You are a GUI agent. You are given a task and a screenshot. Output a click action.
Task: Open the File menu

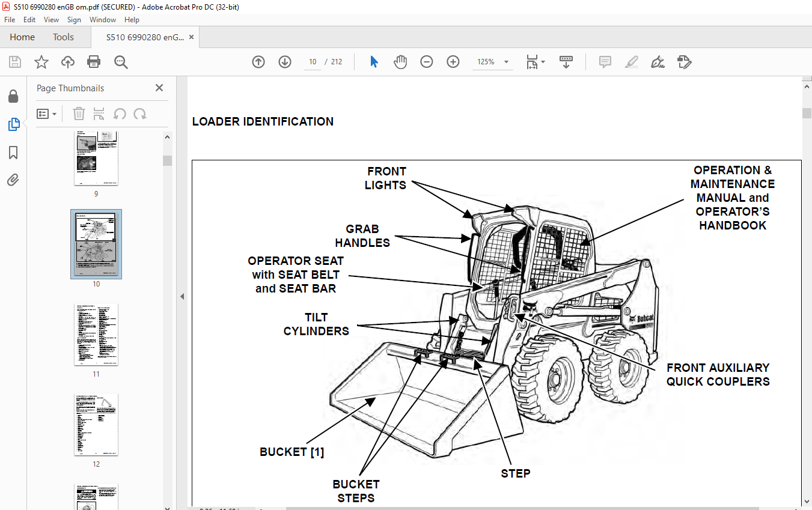click(x=10, y=20)
